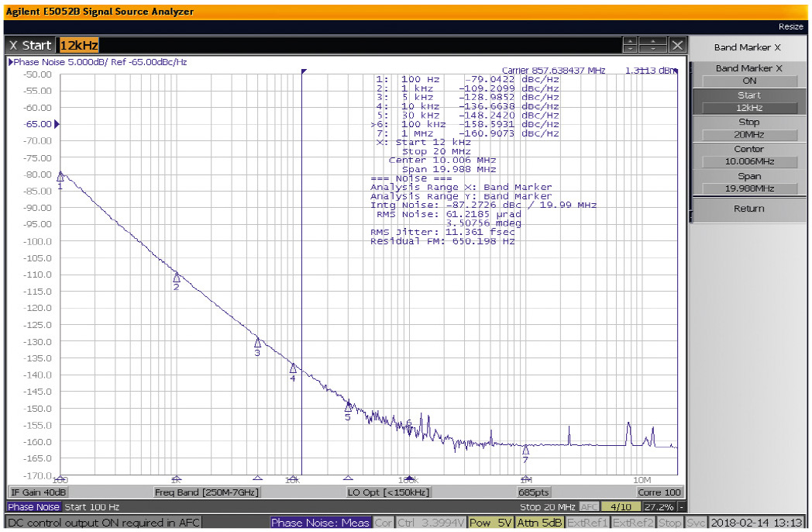Click the ExtRef2 status indicator
The width and height of the screenshot is (812, 532).
pos(633,523)
